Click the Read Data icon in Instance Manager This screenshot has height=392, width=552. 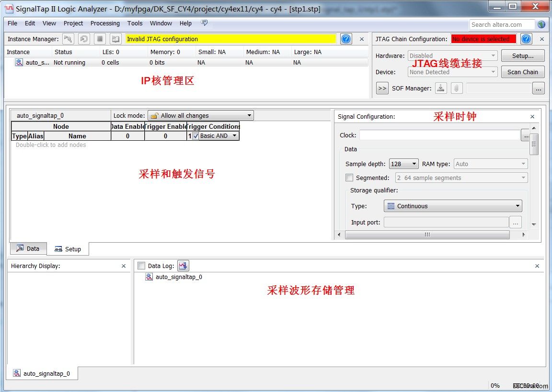tap(115, 39)
